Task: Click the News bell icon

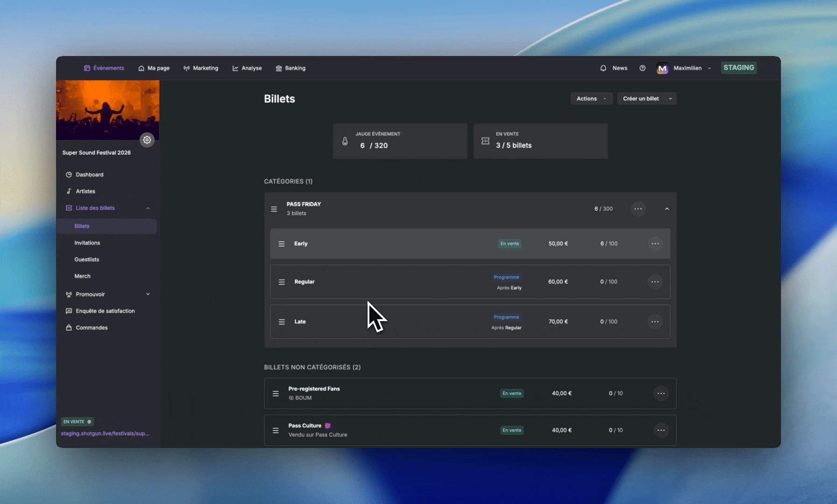Action: click(x=603, y=68)
